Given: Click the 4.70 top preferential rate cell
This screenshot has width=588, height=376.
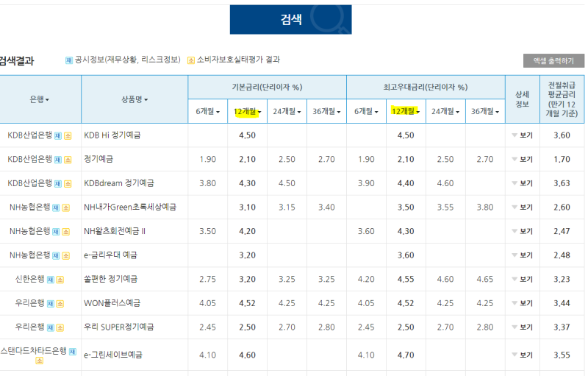Looking at the screenshot, I should [406, 355].
